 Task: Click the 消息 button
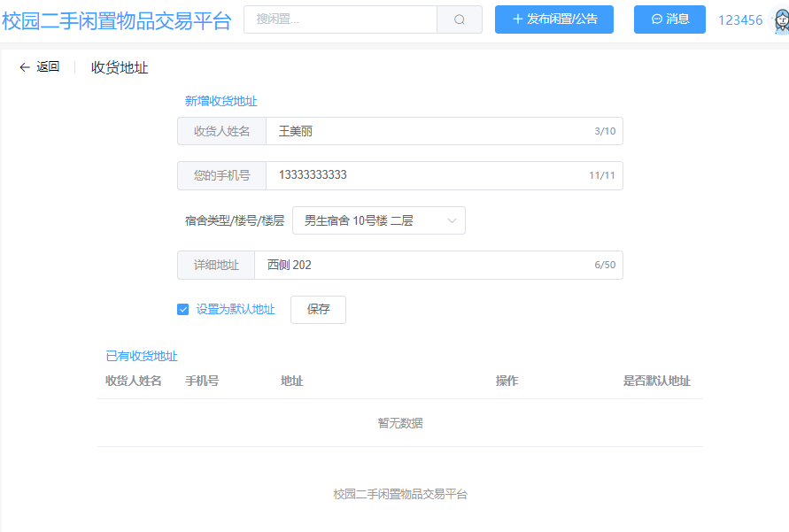[x=669, y=19]
